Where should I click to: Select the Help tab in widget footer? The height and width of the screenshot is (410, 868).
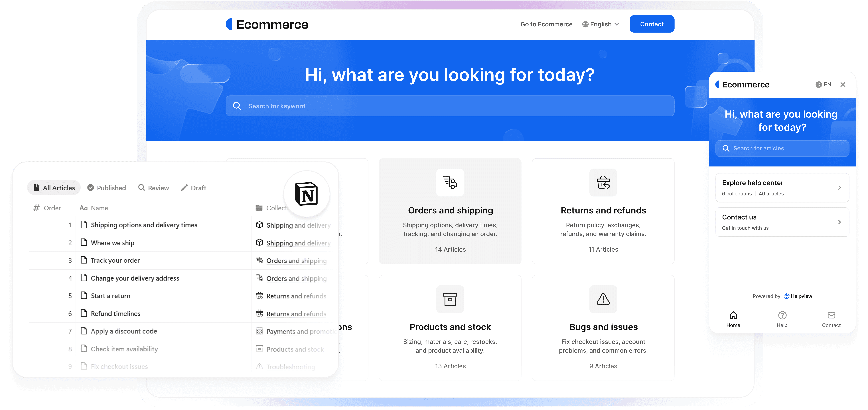782,320
